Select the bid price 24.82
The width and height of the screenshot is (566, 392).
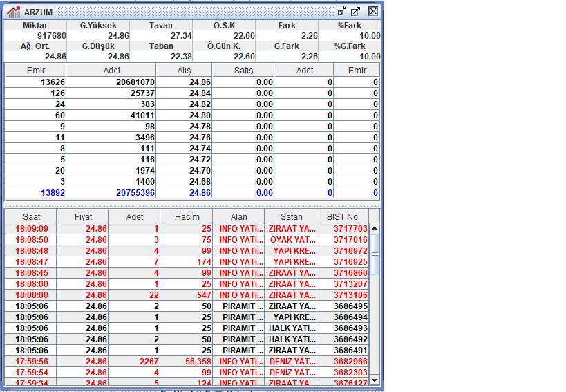coord(200,104)
